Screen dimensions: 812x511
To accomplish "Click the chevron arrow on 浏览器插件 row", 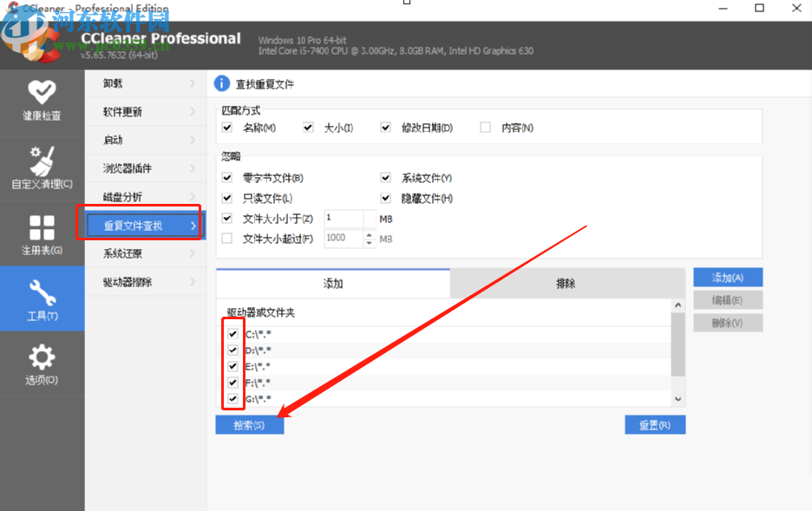I will pos(193,168).
